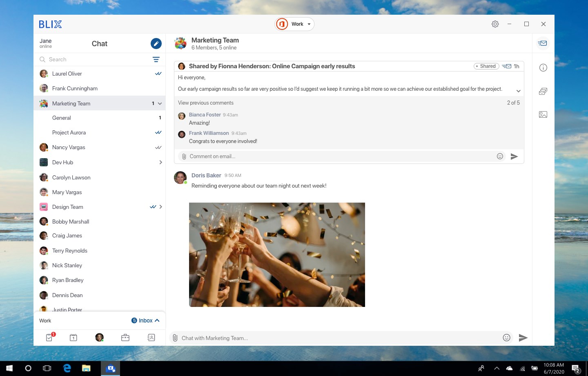Screen dimensions: 588x376
Task: Open chat with Frank Cunningham
Action: pos(100,88)
